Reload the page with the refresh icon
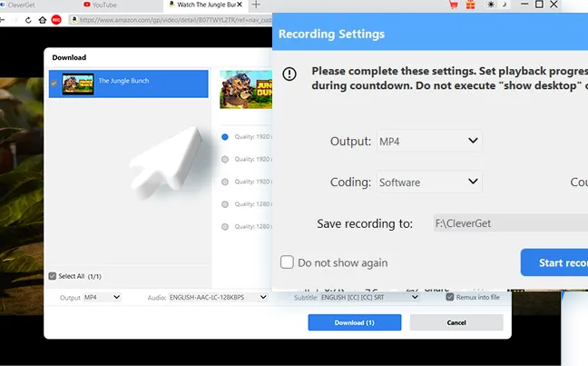The image size is (588, 366). (x=28, y=20)
